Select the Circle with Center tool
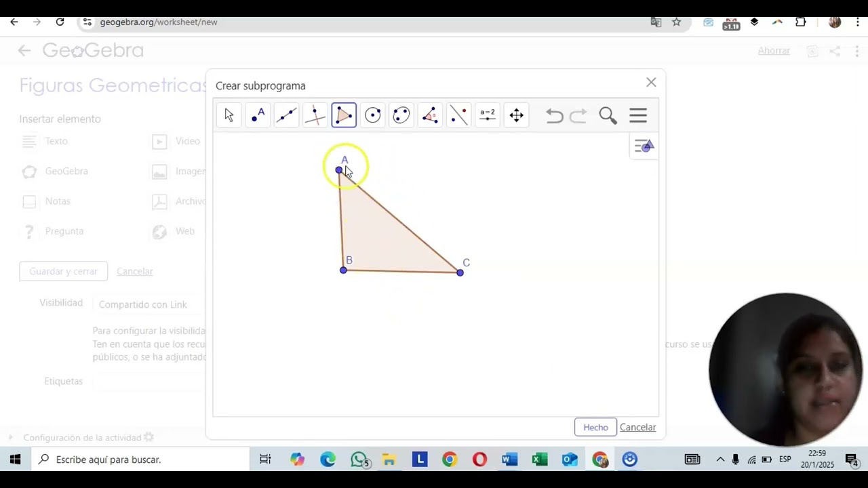The image size is (868, 488). click(x=372, y=115)
